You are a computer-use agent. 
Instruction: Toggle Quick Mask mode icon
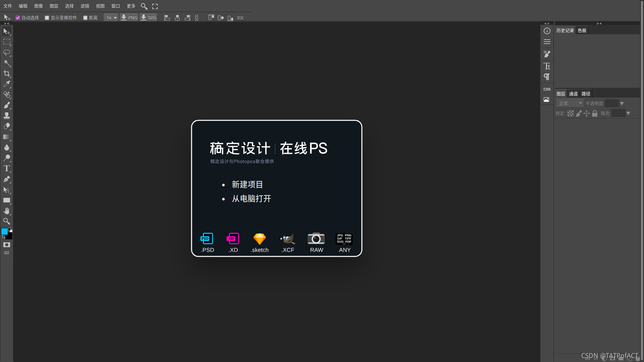click(x=7, y=245)
